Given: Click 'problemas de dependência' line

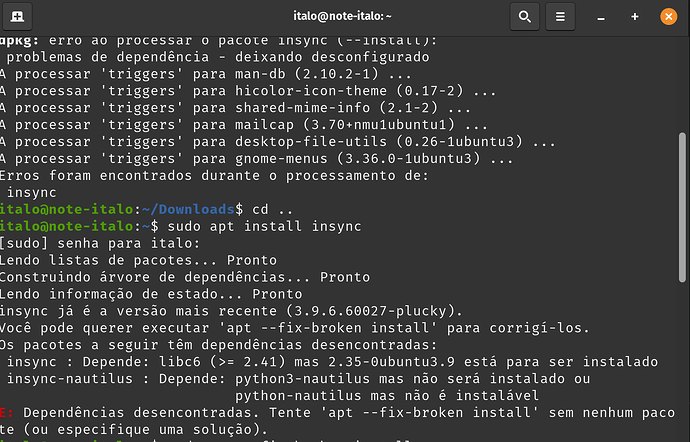Looking at the screenshot, I should pos(218,57).
